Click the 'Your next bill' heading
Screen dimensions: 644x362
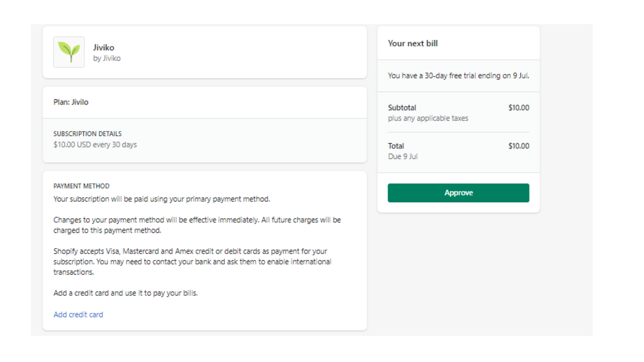pos(413,43)
